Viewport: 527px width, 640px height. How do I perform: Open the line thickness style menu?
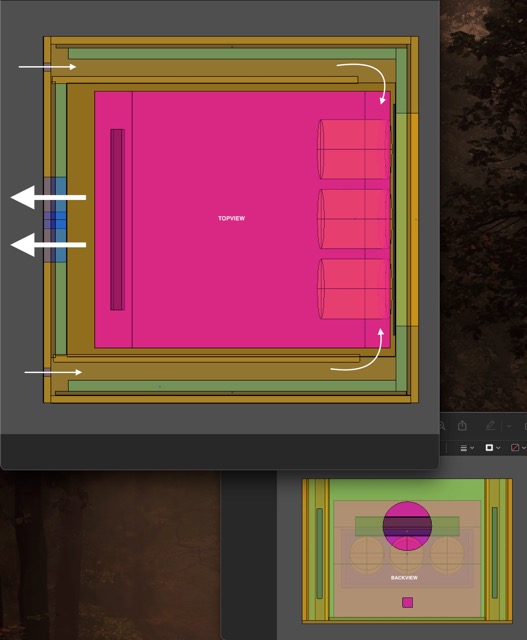pos(463,448)
